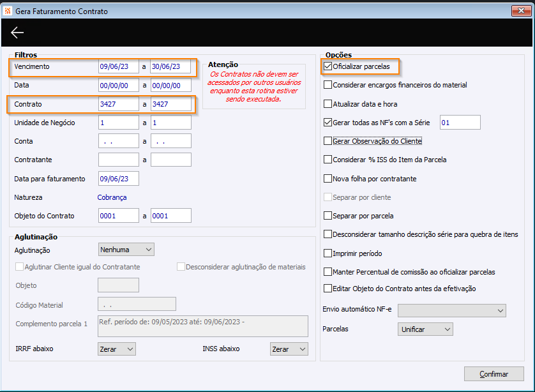Uncheck Oficializar parcelas
Screen dimensions: 535x392
tap(328, 66)
